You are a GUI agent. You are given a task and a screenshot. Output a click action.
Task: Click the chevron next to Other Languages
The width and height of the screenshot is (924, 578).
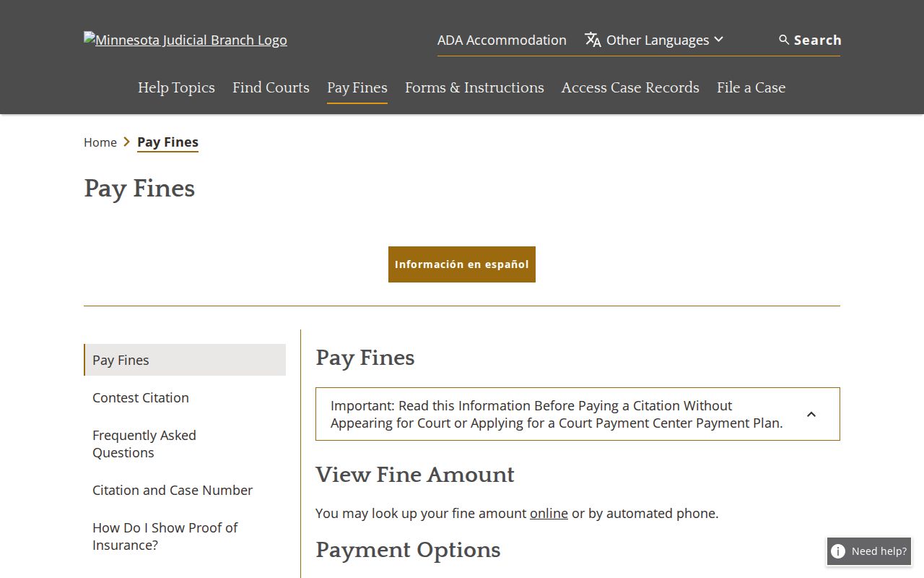(x=718, y=40)
